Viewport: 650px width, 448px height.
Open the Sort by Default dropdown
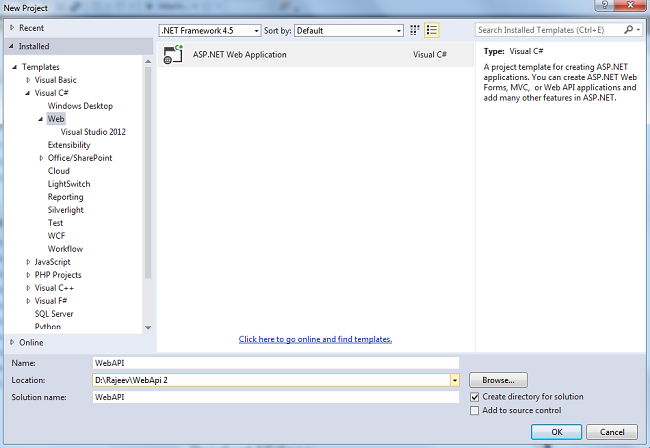349,31
